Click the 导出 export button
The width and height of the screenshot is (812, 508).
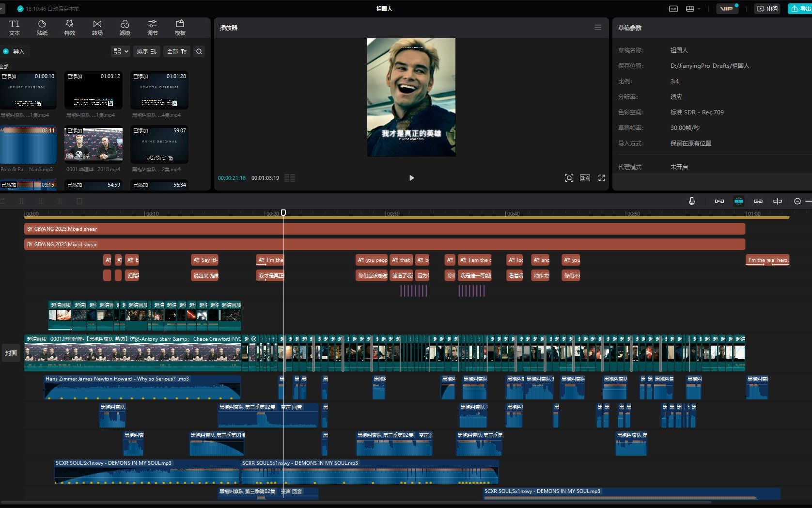[800, 9]
